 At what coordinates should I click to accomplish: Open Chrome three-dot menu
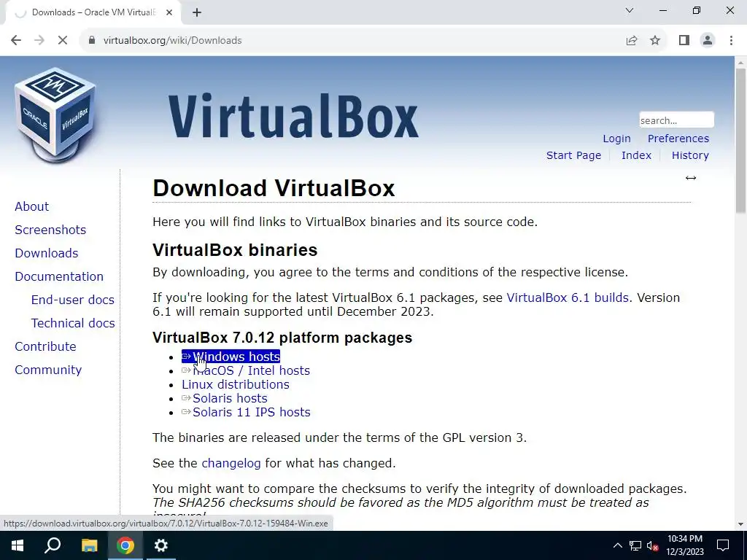[731, 41]
